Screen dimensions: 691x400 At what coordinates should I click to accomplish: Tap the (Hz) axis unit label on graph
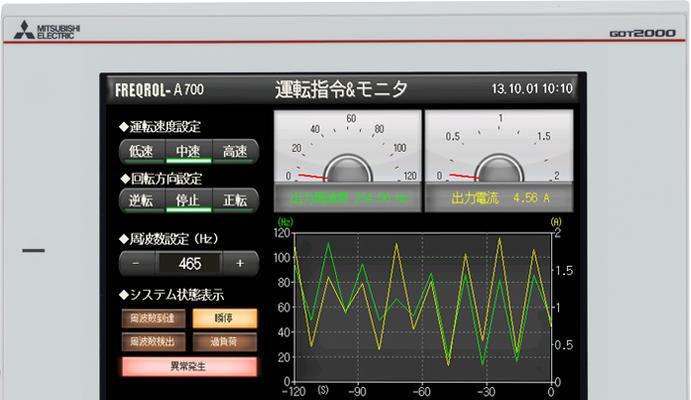pyautogui.click(x=286, y=222)
